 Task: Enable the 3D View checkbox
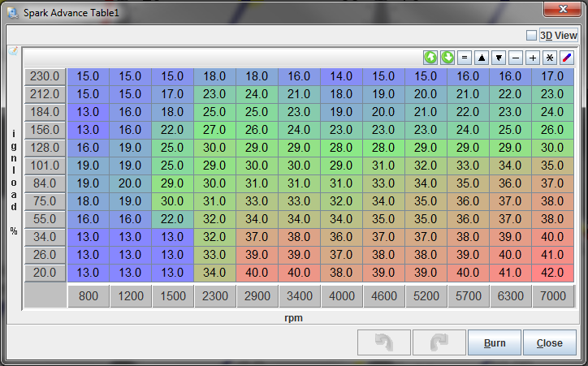(532, 36)
